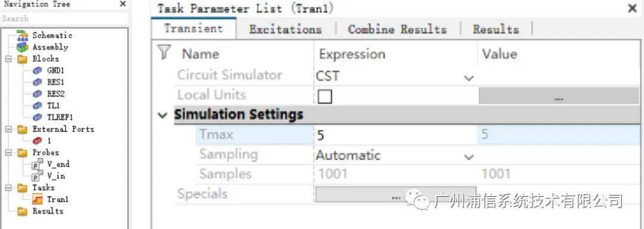Viewport: 644px width, 229px height.
Task: Select the Assembly icon in navigation tree
Action: 22,47
